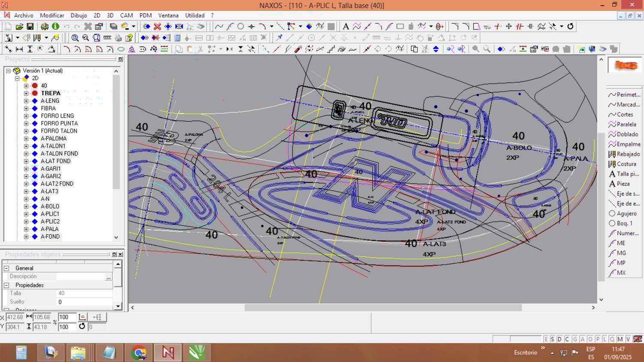The width and height of the screenshot is (644, 362).
Task: Collapse the 2D tree branch
Action: click(17, 78)
